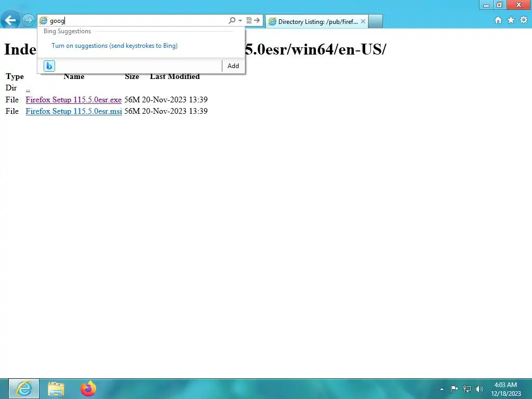Switch to Directory Listing tab
The height and width of the screenshot is (399, 532).
pyautogui.click(x=316, y=21)
